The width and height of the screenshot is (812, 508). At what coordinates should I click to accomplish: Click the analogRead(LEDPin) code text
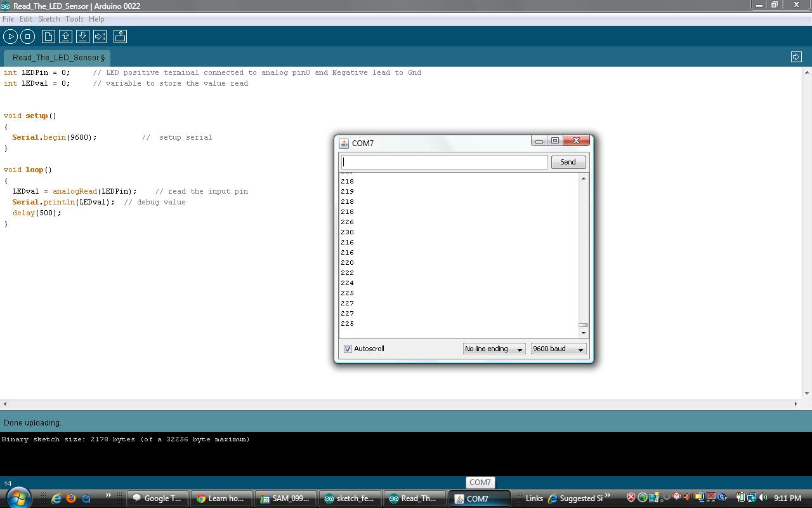[x=93, y=191]
